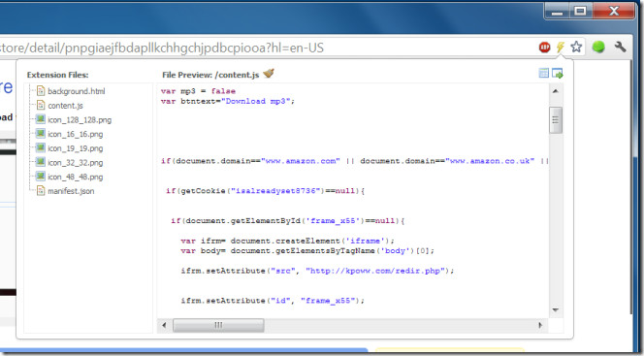Select icon_48_48.png in the file list
The height and width of the screenshot is (356, 644).
pos(75,177)
